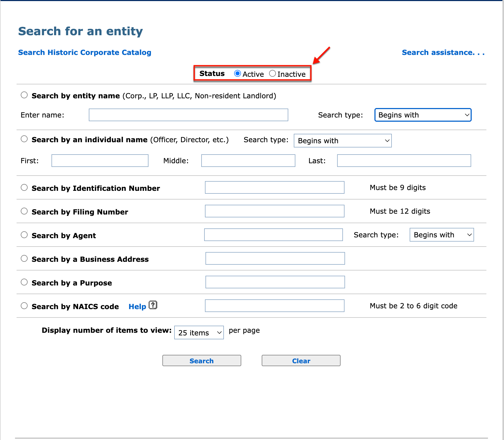Click the 'Status' label

point(212,74)
